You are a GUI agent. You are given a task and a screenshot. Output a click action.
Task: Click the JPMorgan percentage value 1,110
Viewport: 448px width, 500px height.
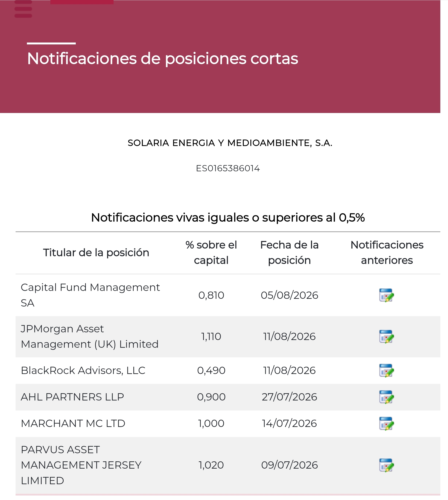[x=211, y=336]
